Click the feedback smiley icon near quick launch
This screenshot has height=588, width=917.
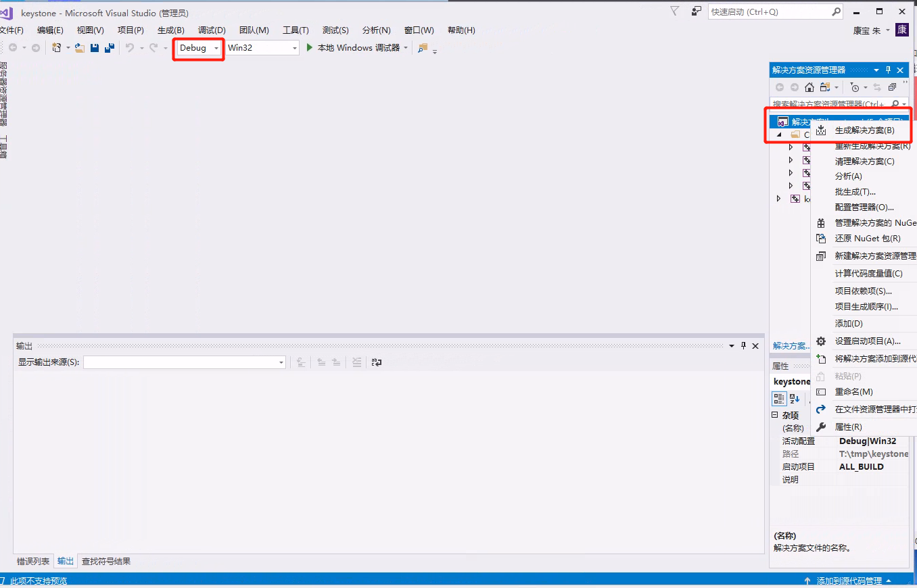[696, 11]
